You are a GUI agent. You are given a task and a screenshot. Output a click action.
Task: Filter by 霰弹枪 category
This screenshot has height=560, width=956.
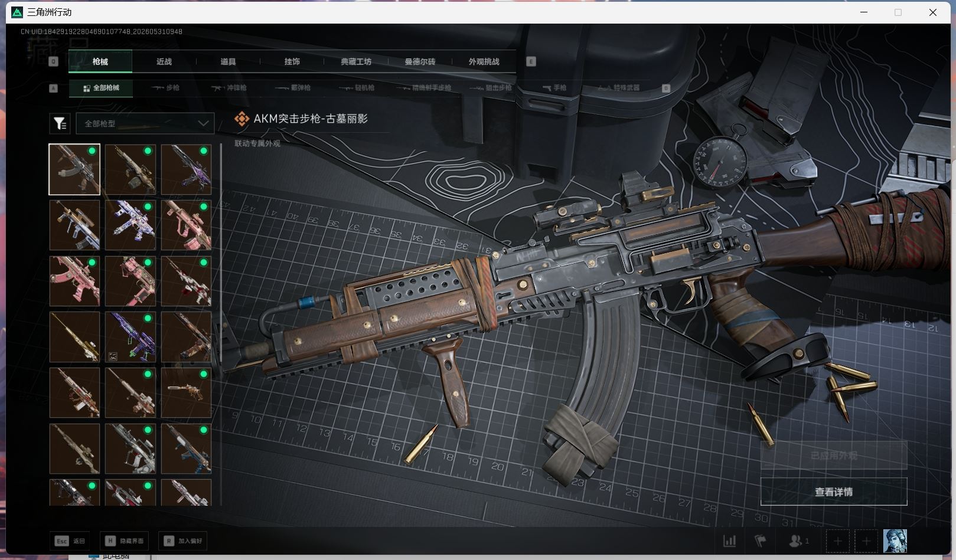click(293, 88)
